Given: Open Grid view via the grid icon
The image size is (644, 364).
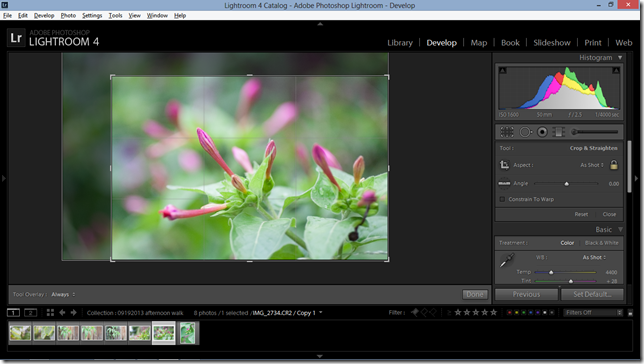Looking at the screenshot, I should pyautogui.click(x=50, y=313).
